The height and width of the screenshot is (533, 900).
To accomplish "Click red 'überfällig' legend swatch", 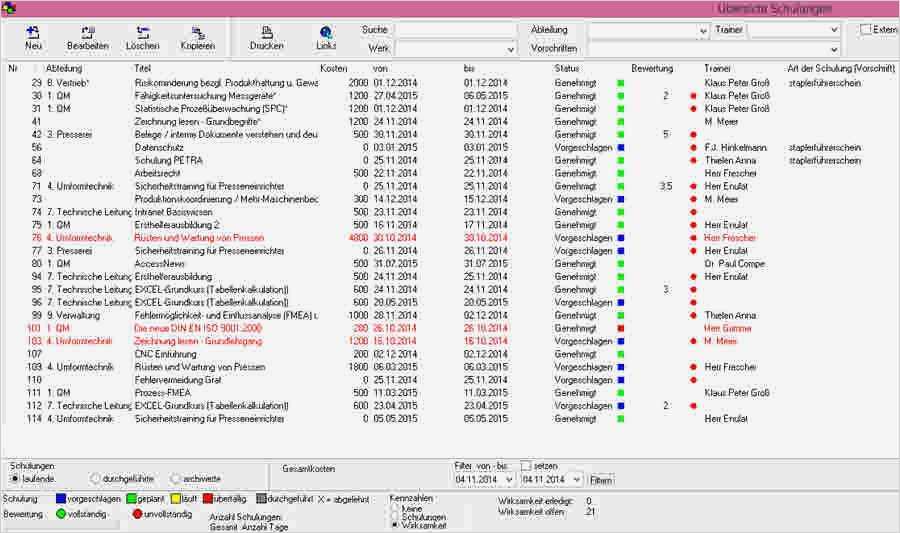I will pos(208,499).
